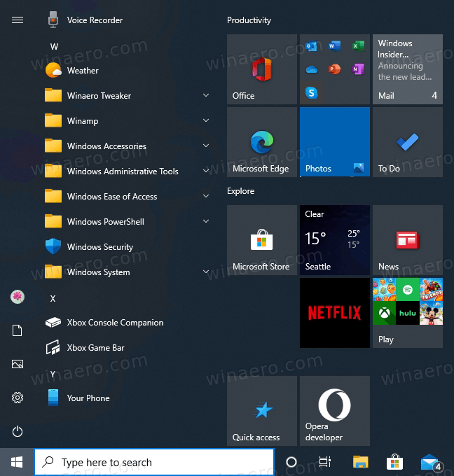The image size is (454, 476).
Task: Open Mail from the taskbar
Action: (431, 462)
